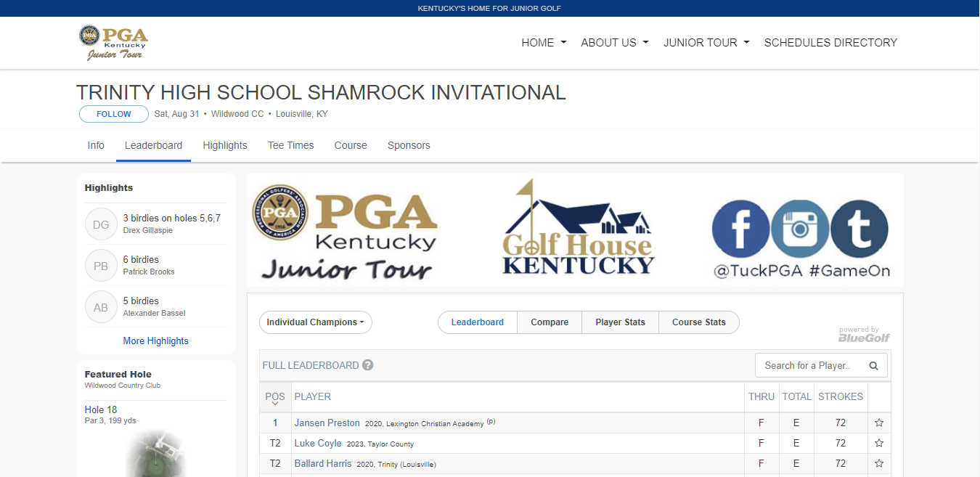Click the DG avatar for Drex Gillaspie
The width and height of the screenshot is (980, 477).
point(101,224)
